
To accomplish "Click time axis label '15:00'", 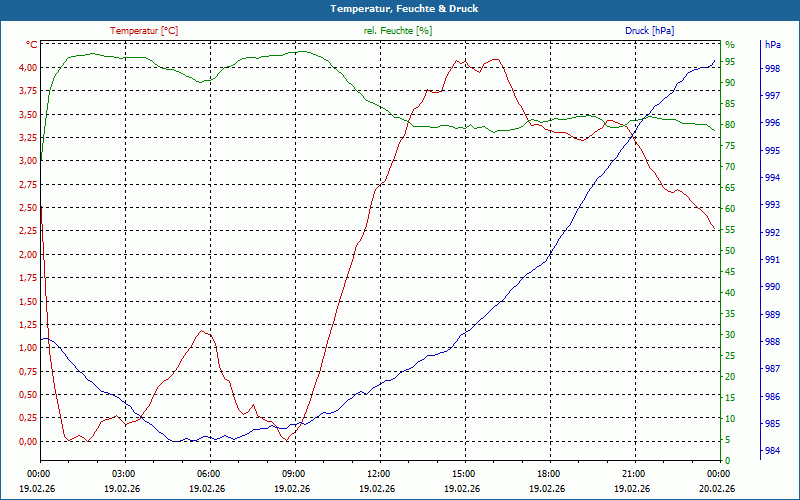I will pyautogui.click(x=463, y=473).
